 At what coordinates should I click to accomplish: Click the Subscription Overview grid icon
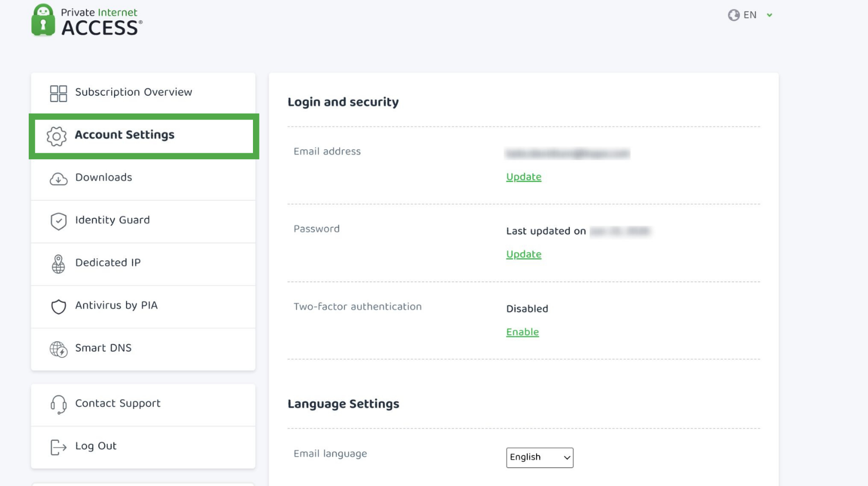click(59, 93)
